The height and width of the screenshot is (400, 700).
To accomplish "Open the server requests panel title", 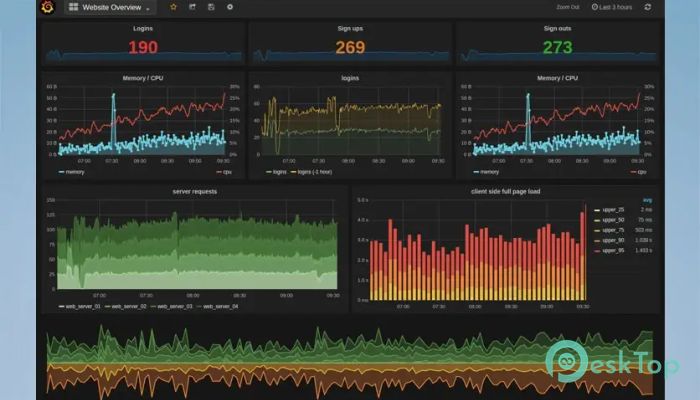I will (195, 192).
